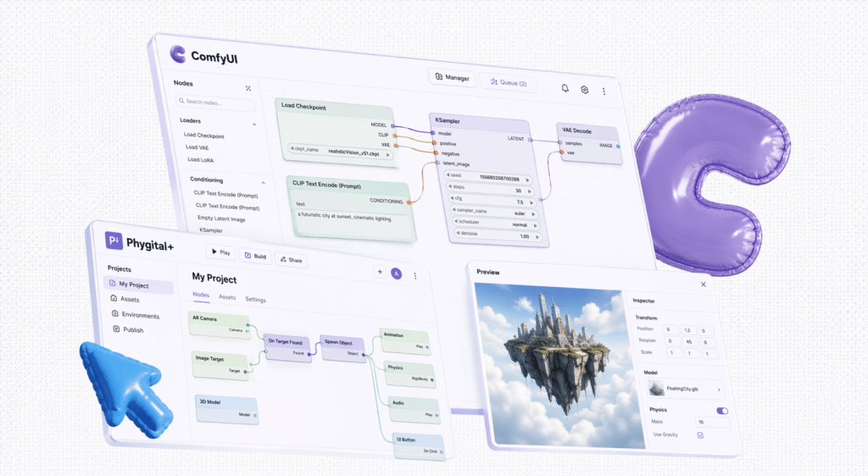Open notifications bell in ComfyUI
The image size is (868, 476).
tap(565, 88)
